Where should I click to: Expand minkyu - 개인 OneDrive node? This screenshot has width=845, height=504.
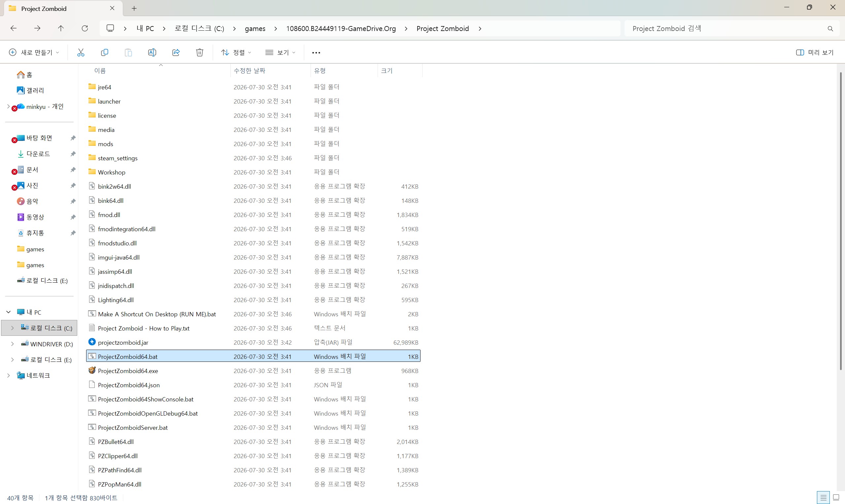[x=9, y=106]
